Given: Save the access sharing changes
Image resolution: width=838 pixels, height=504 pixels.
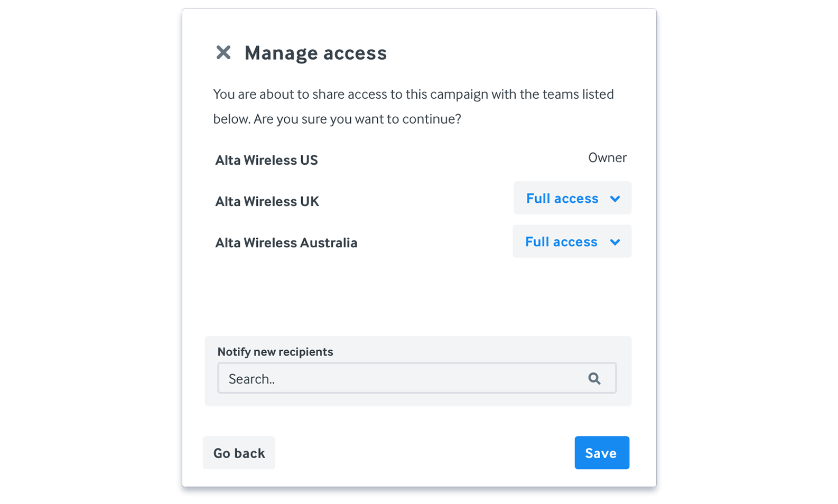Looking at the screenshot, I should point(602,453).
